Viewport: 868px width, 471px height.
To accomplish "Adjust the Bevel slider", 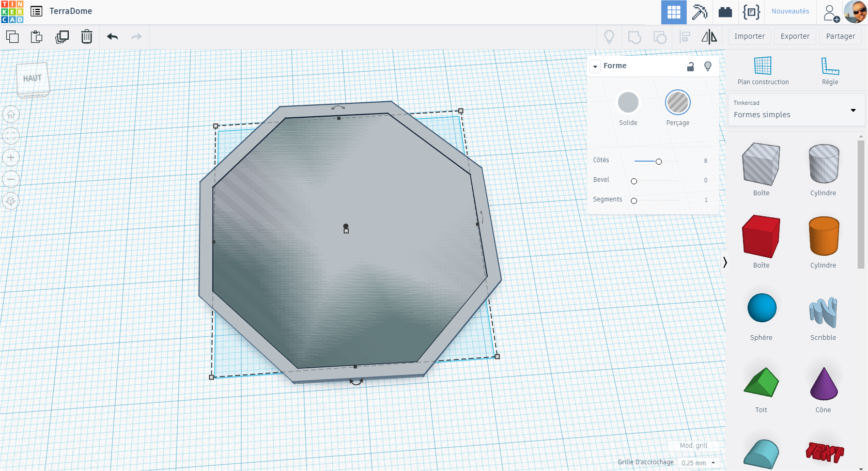I will 634,181.
